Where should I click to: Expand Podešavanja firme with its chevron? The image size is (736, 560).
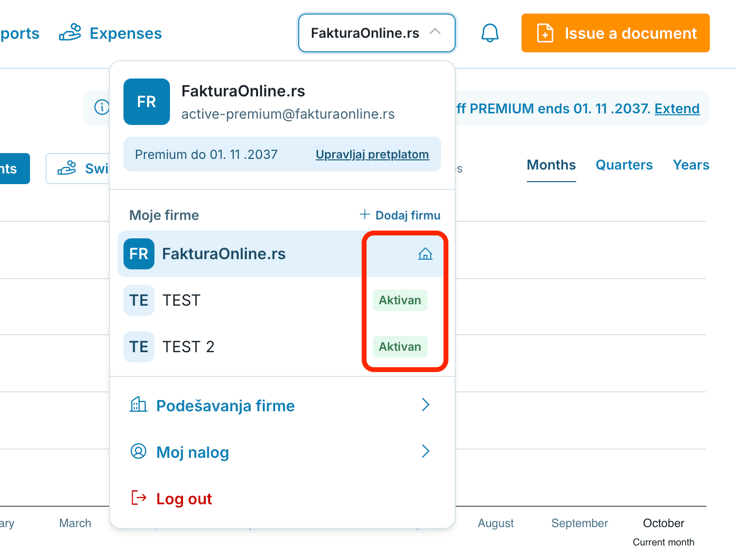pyautogui.click(x=426, y=404)
